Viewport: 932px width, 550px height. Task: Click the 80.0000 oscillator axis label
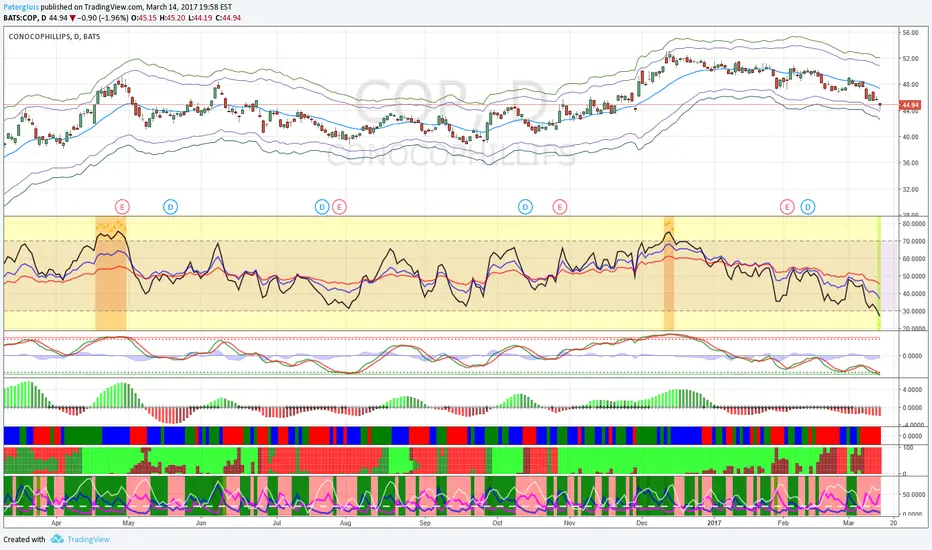coord(914,224)
